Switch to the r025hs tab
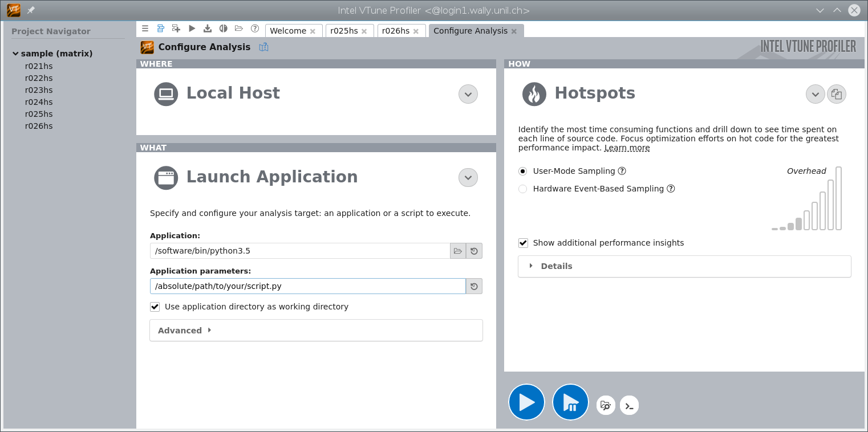This screenshot has width=868, height=432. (344, 31)
